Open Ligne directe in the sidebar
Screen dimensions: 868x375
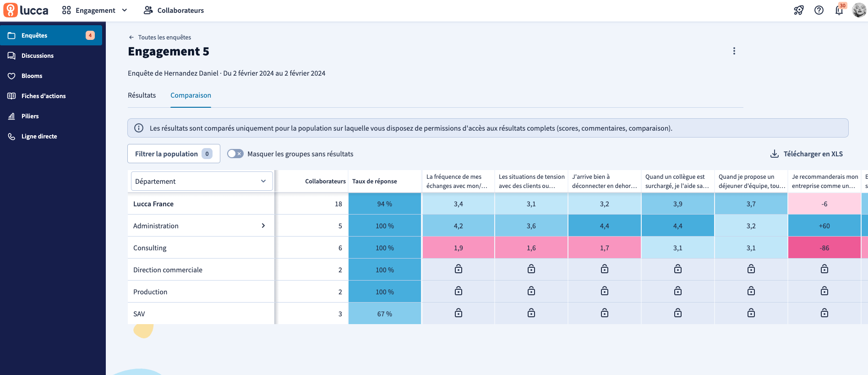(51, 136)
